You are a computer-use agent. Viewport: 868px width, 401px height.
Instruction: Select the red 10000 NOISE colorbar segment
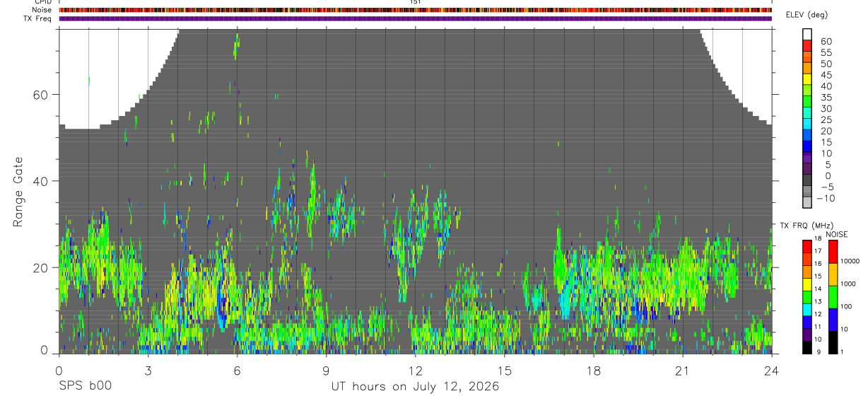[833, 252]
